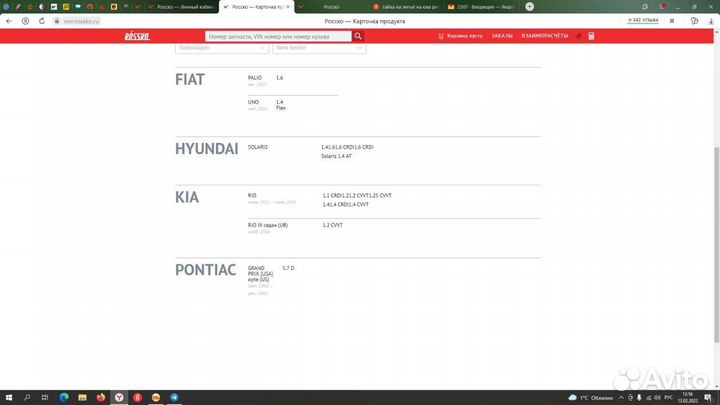
Task: Open Microsoft Edge from taskbar
Action: click(x=62, y=397)
